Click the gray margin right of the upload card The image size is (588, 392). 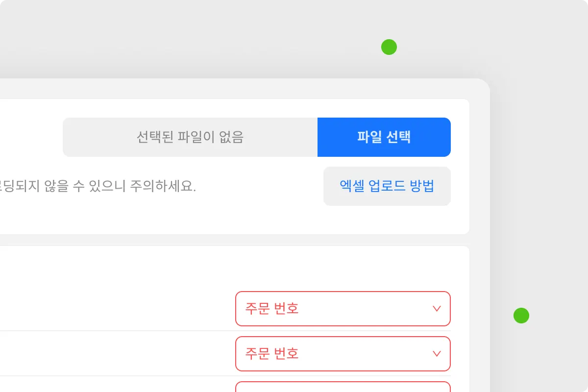[480, 167]
